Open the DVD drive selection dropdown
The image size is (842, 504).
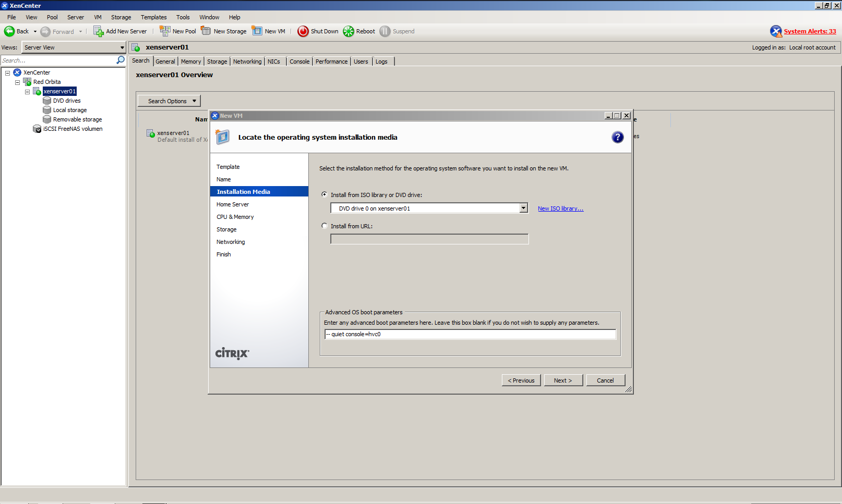[523, 208]
